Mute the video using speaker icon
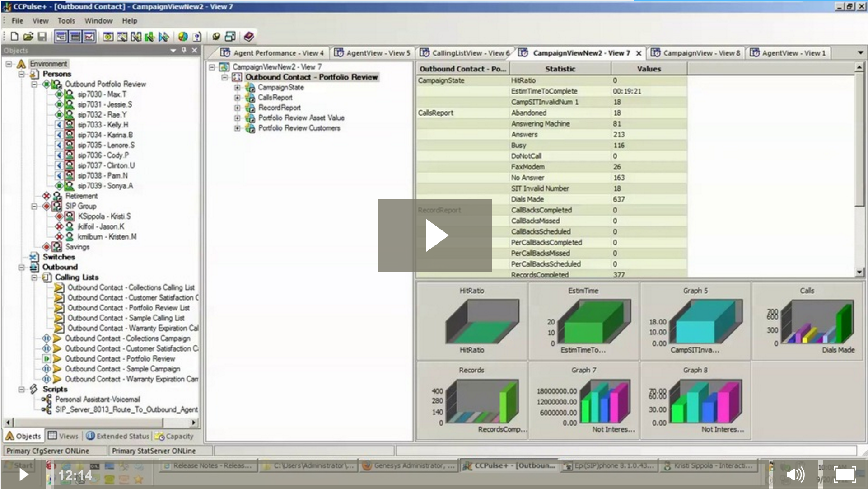 click(x=795, y=475)
